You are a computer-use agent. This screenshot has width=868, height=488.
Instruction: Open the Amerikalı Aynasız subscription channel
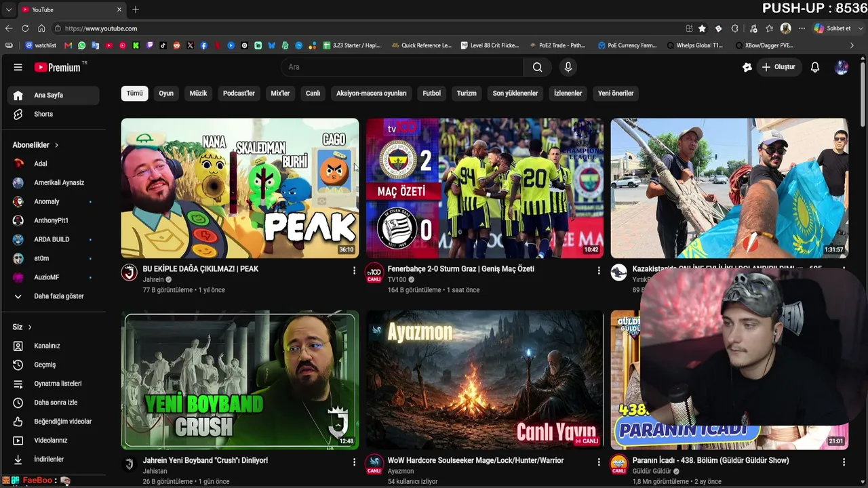point(54,182)
